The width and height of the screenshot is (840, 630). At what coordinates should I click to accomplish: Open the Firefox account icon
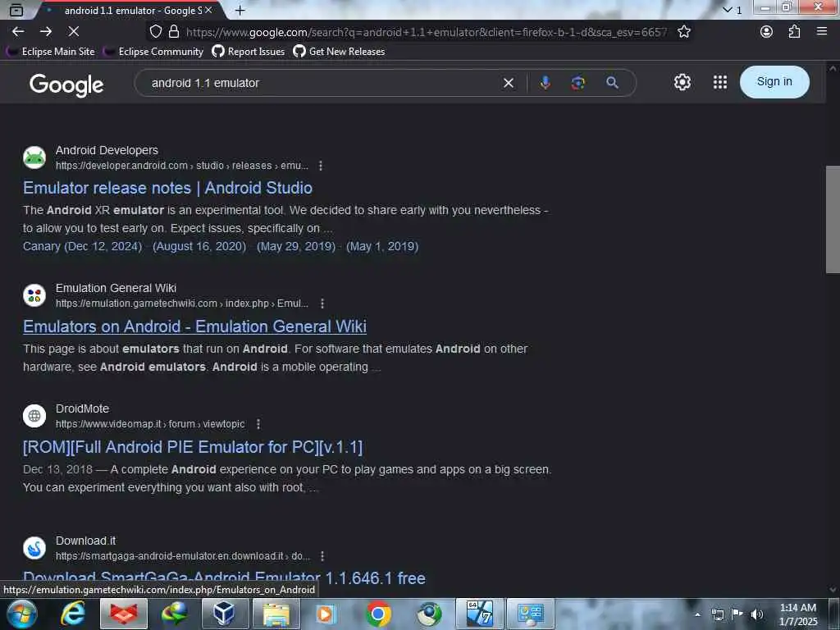coord(767,32)
